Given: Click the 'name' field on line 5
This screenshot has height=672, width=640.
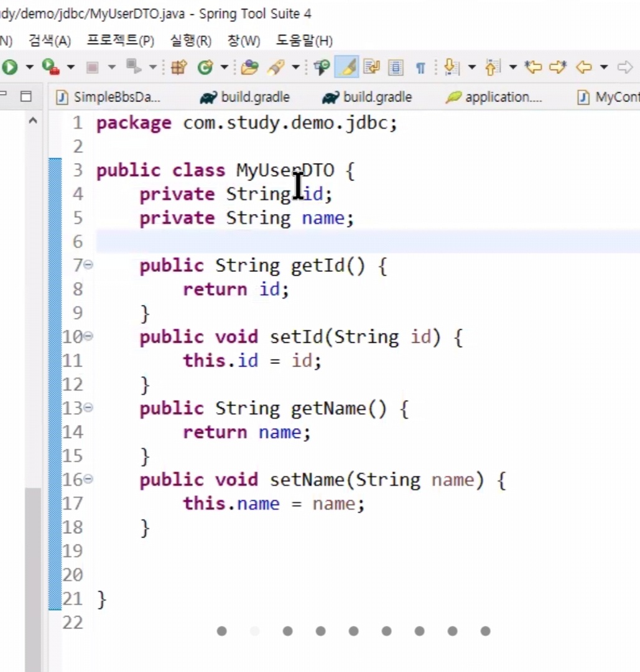Looking at the screenshot, I should [323, 218].
